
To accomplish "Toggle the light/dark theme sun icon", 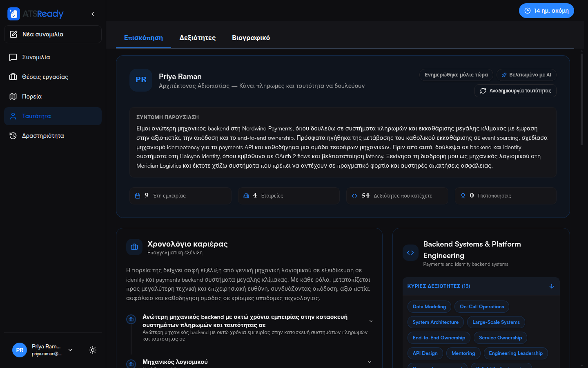I will click(93, 350).
